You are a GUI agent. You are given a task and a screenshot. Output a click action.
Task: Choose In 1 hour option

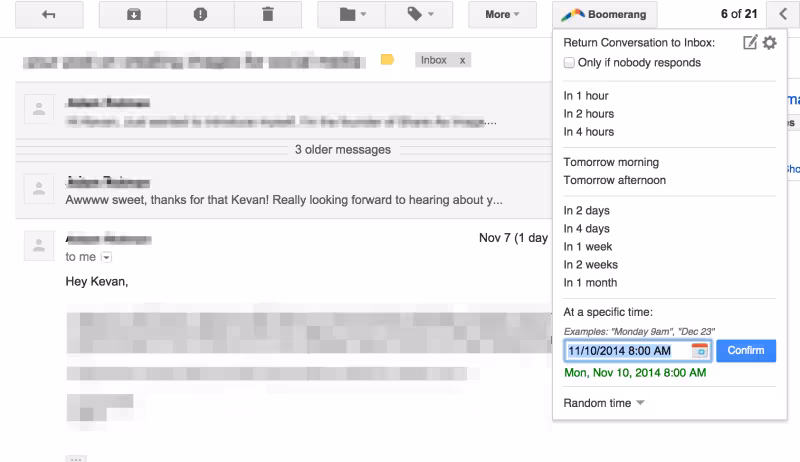(x=586, y=96)
